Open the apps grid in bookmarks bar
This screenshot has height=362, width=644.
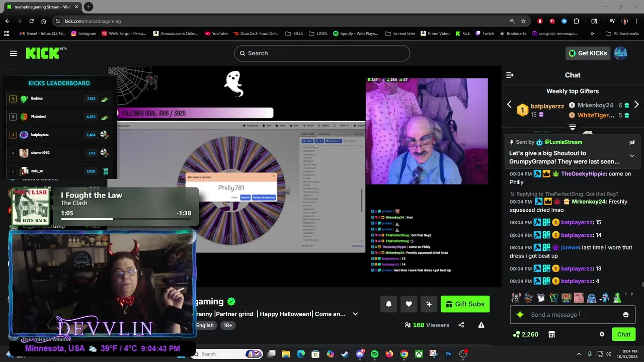point(7,34)
